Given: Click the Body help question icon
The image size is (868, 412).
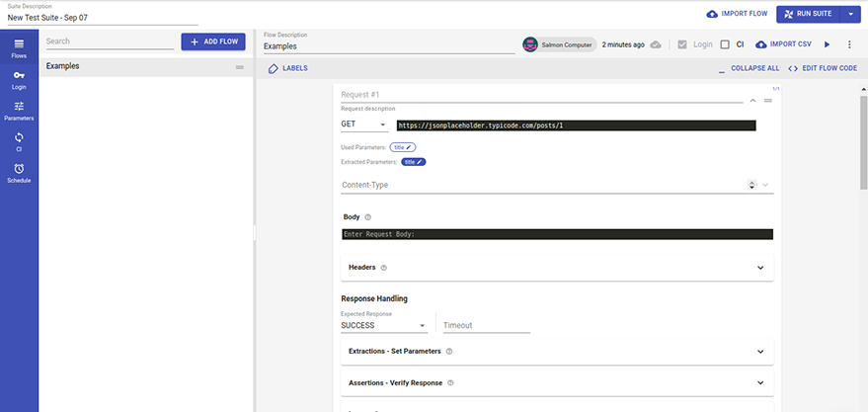Looking at the screenshot, I should [x=368, y=217].
